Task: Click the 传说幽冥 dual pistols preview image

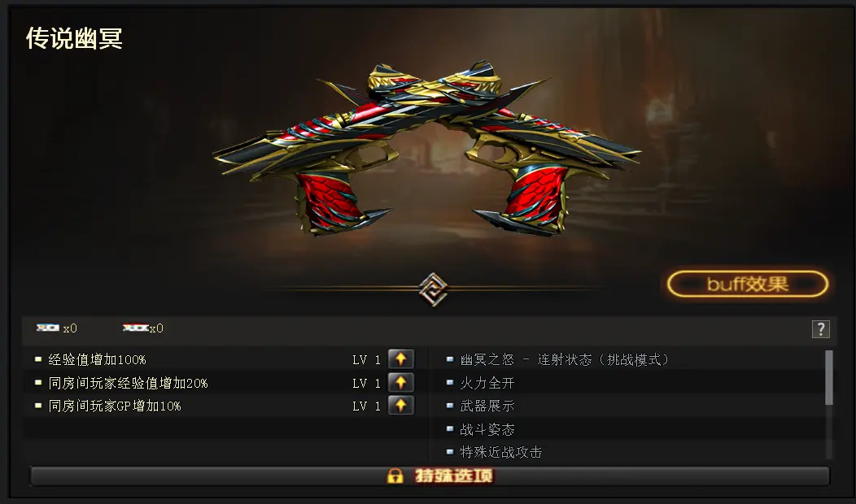Action: [427, 149]
